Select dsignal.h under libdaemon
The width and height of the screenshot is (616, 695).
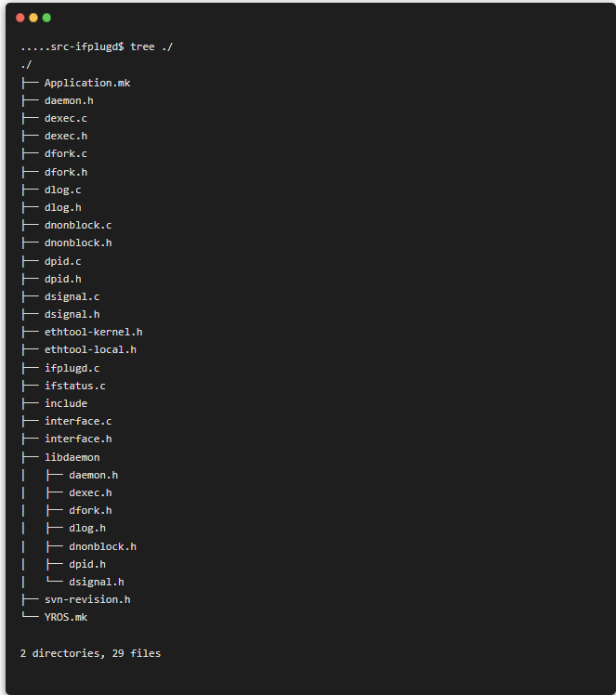tap(97, 582)
